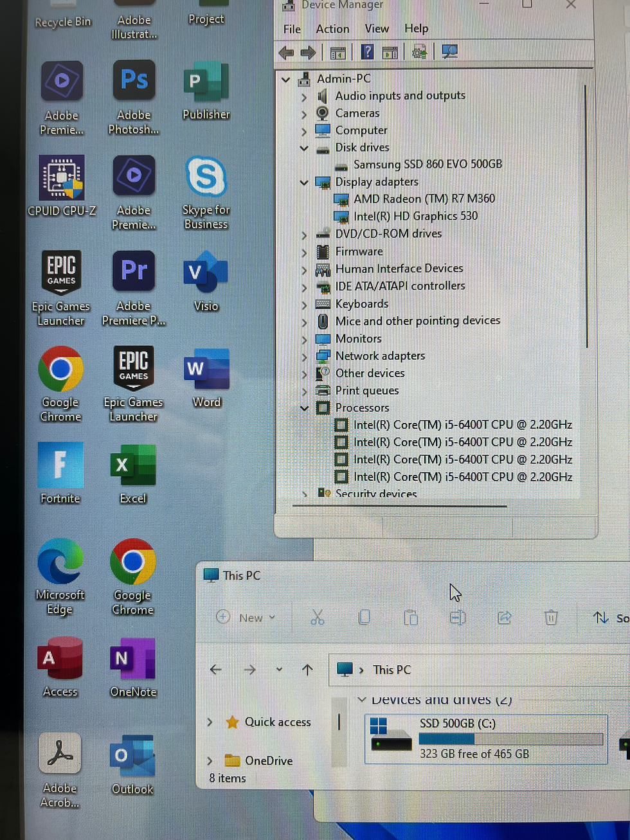630x840 pixels.
Task: Click the Copy icon in This PC toolbar
Action: coord(364,618)
